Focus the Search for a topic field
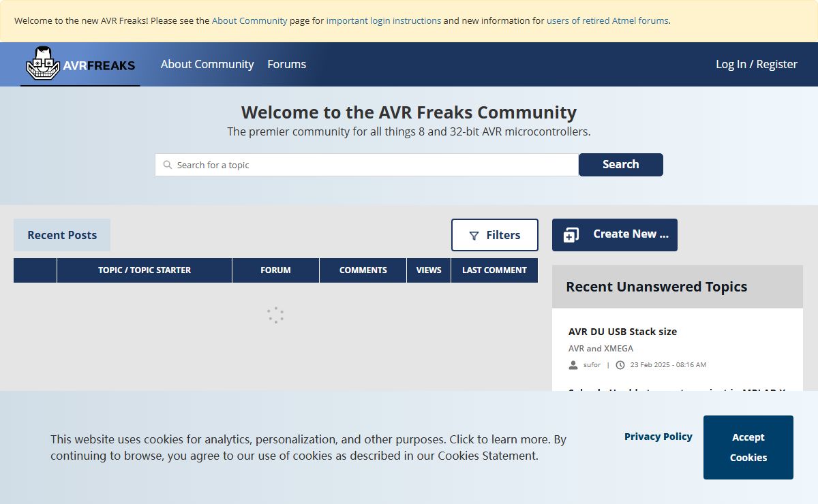 (x=367, y=165)
